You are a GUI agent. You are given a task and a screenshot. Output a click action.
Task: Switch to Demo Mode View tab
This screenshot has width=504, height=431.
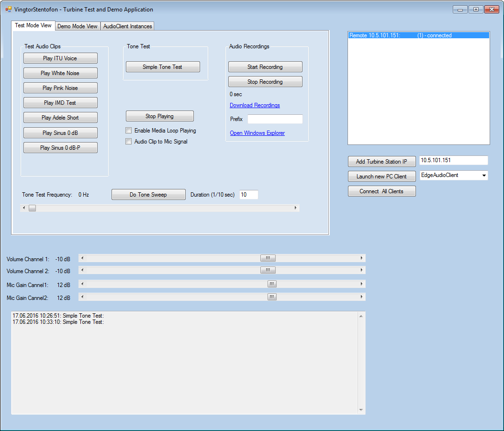click(77, 26)
